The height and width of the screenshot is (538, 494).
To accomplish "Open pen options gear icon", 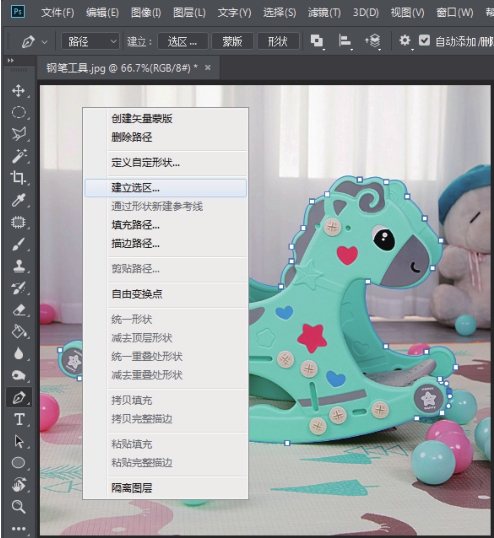I will 405,40.
